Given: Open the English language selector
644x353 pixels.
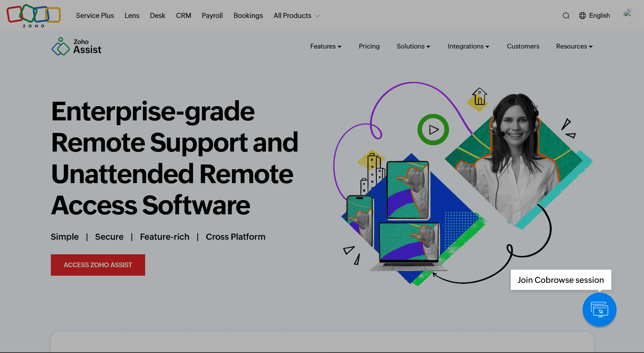Looking at the screenshot, I should click(594, 16).
